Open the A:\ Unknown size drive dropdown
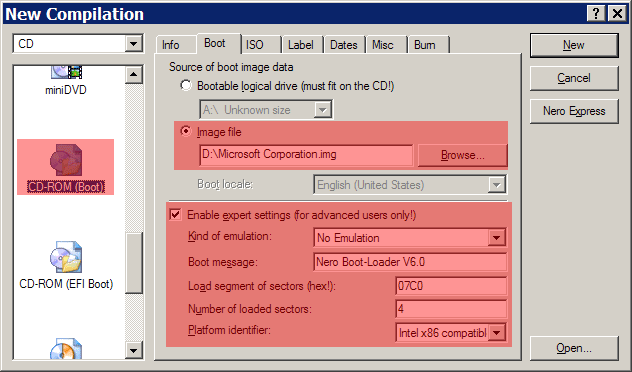Image resolution: width=632 pixels, height=372 pixels. coord(322,110)
